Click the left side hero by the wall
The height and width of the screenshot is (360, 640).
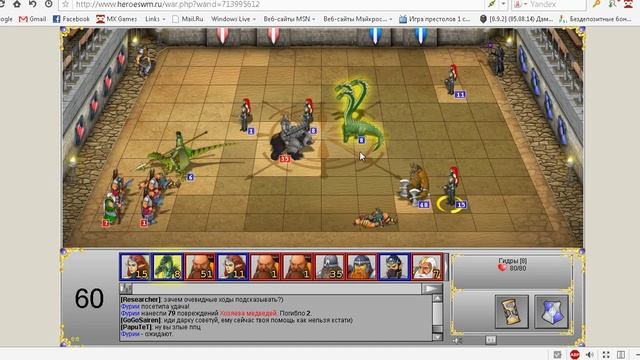point(144,62)
